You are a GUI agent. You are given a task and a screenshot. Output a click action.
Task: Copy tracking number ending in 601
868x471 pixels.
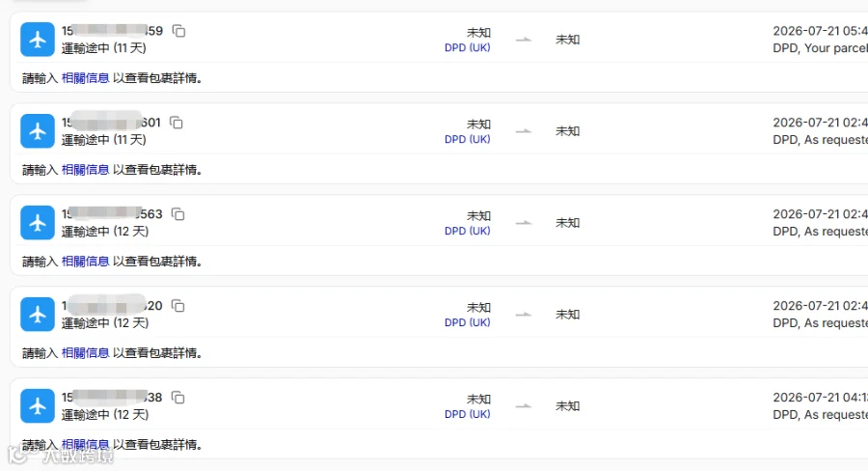point(176,123)
